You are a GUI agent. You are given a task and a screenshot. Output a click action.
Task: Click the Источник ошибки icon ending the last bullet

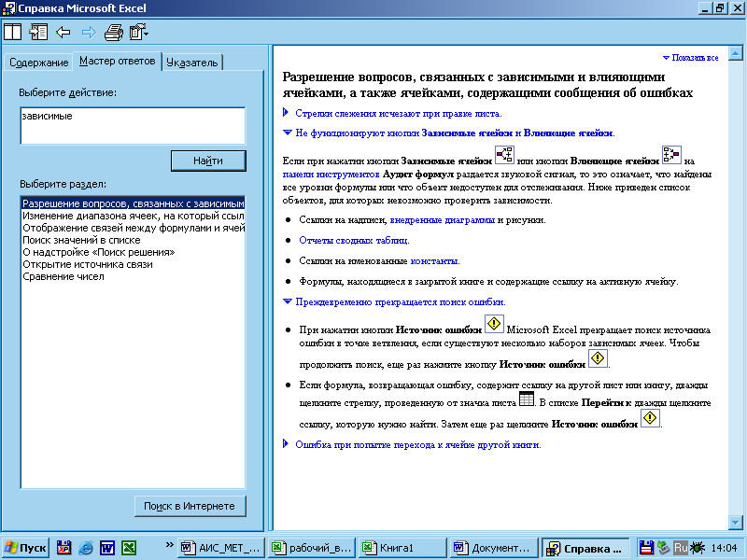point(650,418)
